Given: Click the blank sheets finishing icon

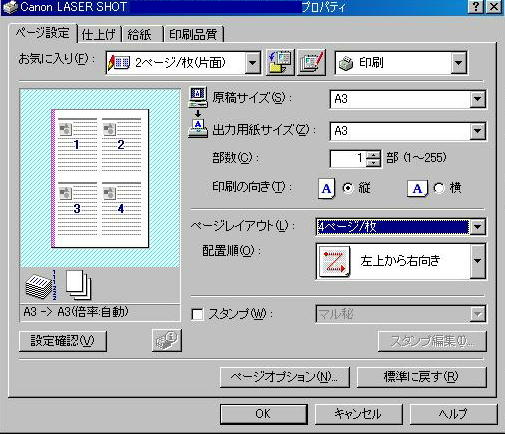Looking at the screenshot, I should pyautogui.click(x=78, y=285).
